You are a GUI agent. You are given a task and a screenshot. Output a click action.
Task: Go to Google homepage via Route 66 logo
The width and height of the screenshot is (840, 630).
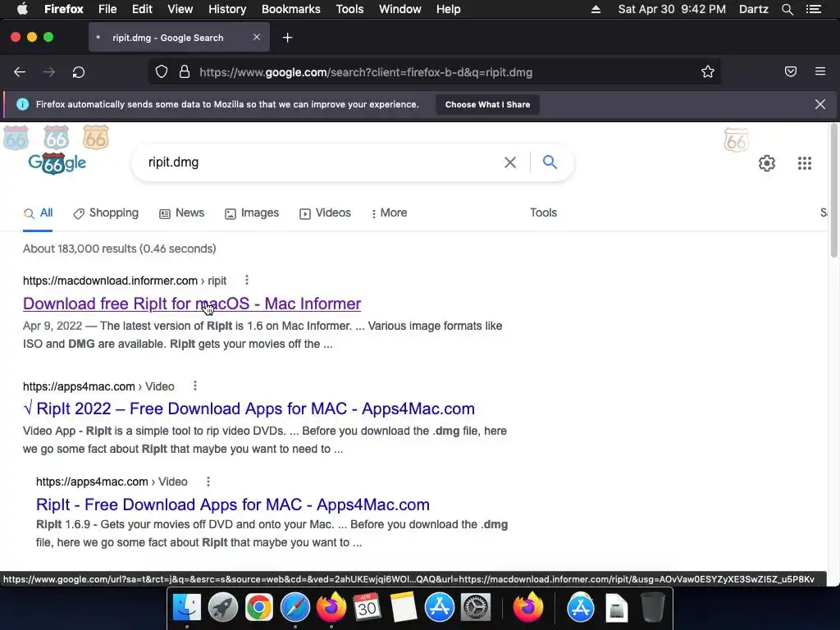(x=57, y=163)
